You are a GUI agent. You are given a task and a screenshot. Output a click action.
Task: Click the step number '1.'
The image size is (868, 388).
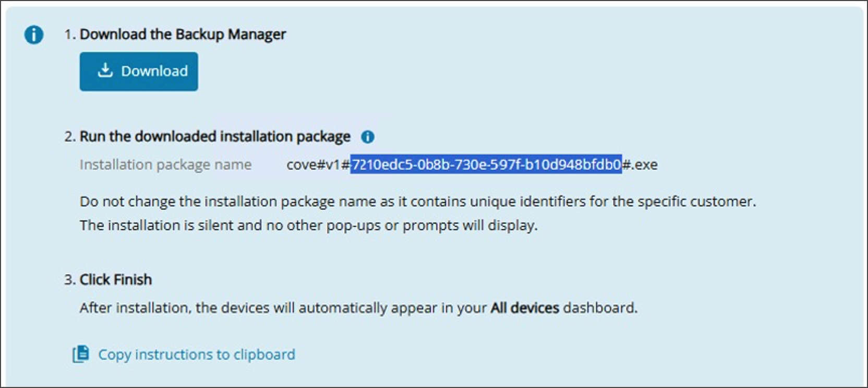coord(70,34)
